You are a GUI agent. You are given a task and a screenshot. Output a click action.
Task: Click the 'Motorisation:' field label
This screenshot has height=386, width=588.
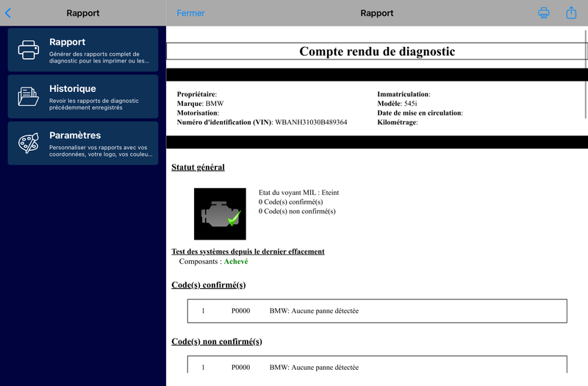coord(198,113)
